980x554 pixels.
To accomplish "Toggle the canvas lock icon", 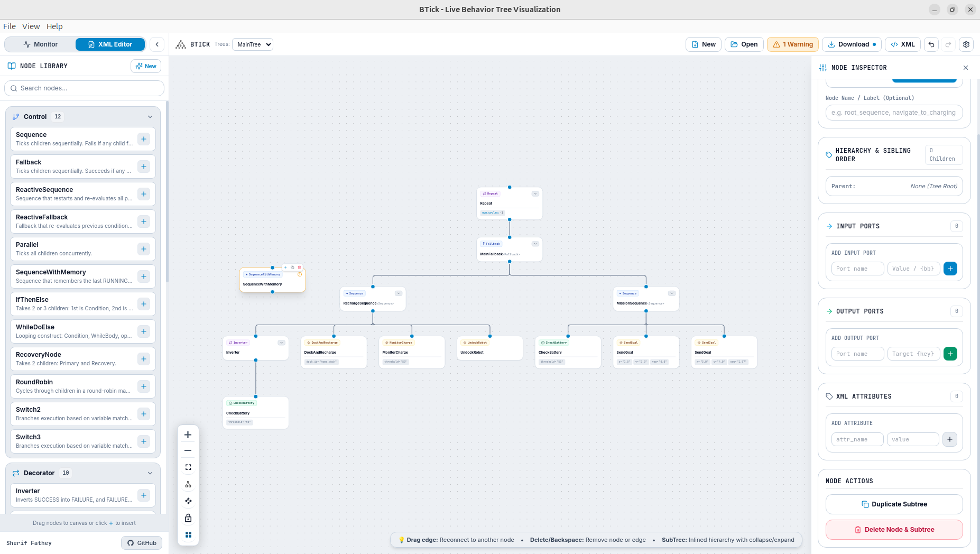I will tap(188, 518).
